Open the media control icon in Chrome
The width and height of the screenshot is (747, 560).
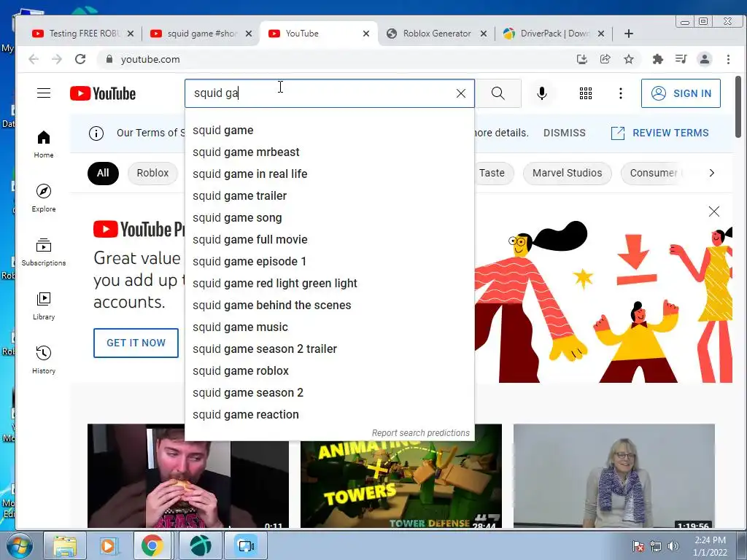coord(681,59)
